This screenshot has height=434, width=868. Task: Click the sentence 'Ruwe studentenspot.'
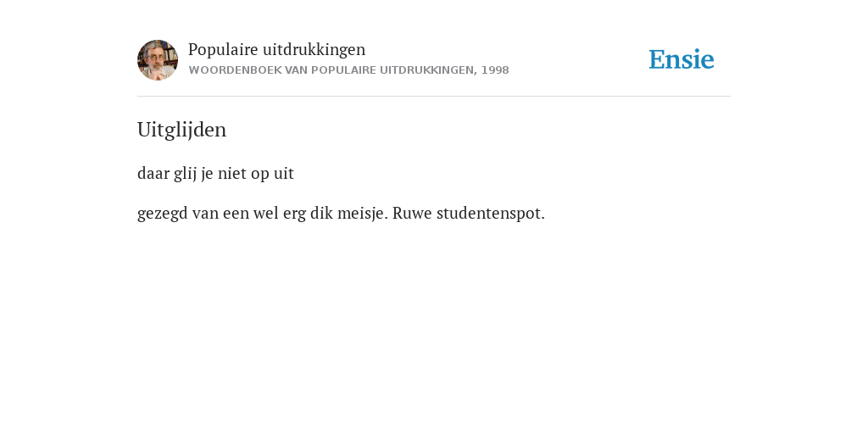click(x=469, y=213)
